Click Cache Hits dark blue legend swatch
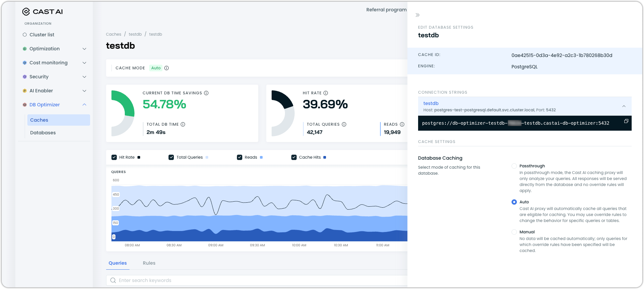Image resolution: width=644 pixels, height=289 pixels. click(325, 157)
